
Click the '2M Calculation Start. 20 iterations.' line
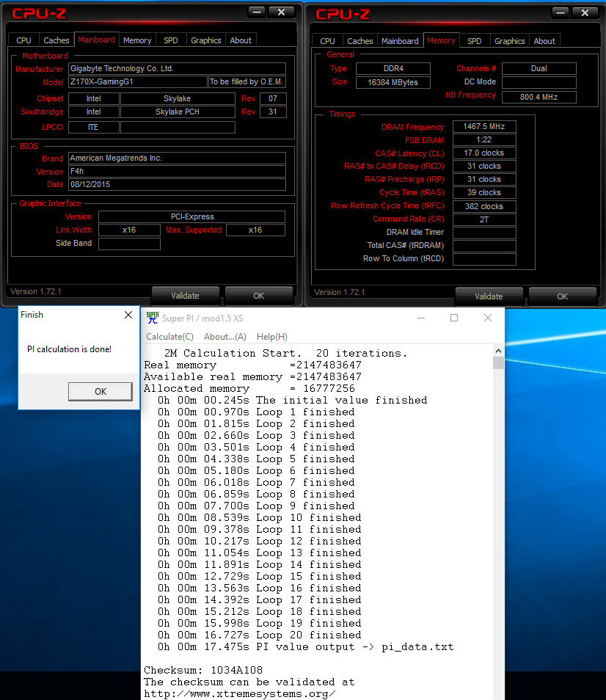click(285, 353)
